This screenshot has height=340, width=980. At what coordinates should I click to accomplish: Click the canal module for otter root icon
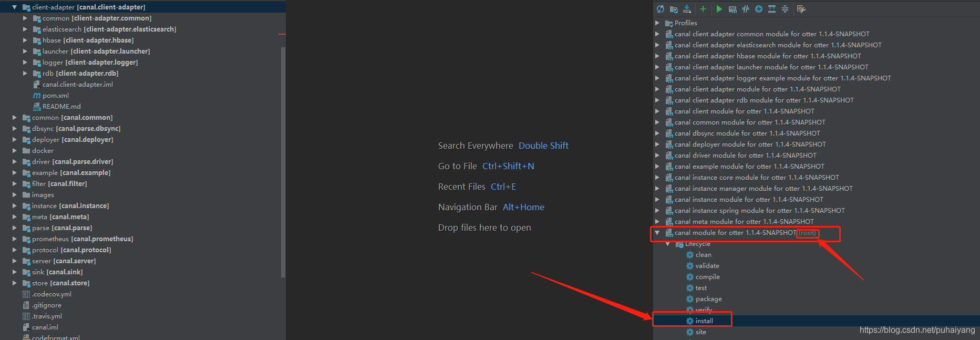point(669,233)
